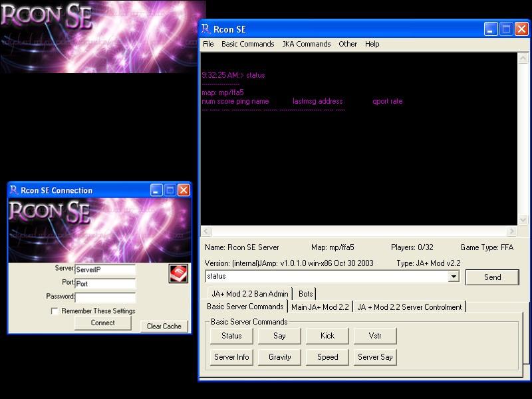Click the Rcon SE main window title icon
This screenshot has height=399, width=532.
point(206,29)
